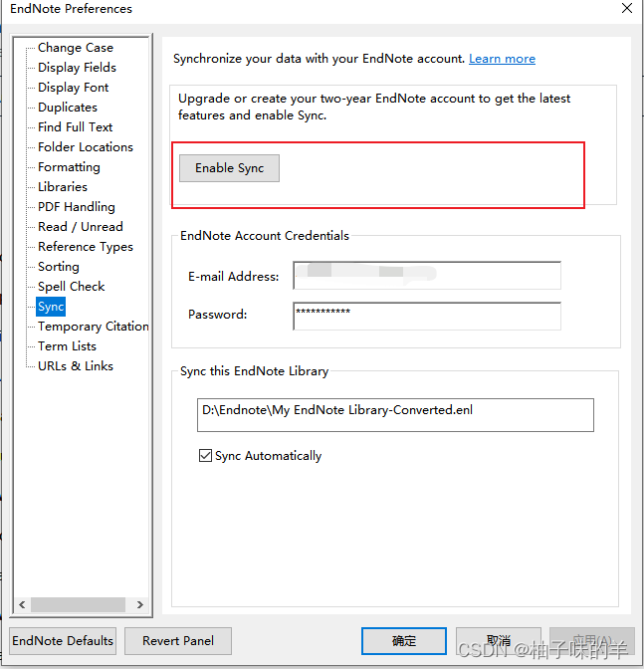The width and height of the screenshot is (644, 669).
Task: Open Libraries preferences
Action: click(63, 187)
